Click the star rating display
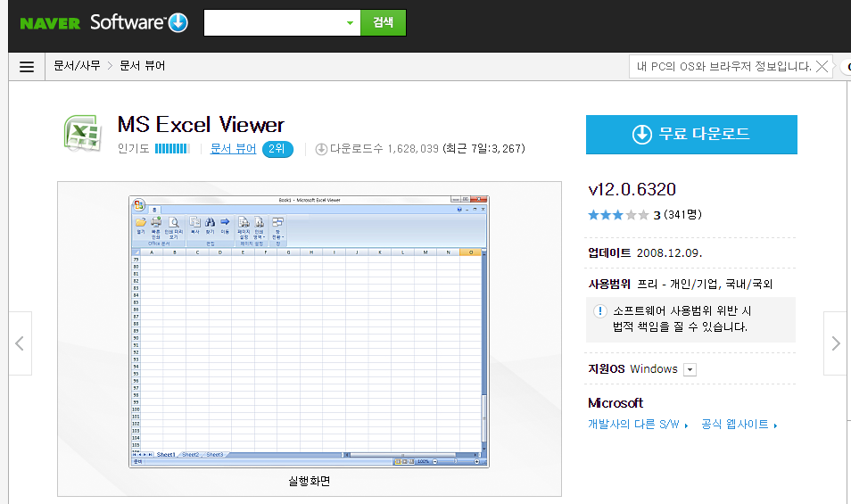Image resolution: width=851 pixels, height=504 pixels. click(x=618, y=215)
